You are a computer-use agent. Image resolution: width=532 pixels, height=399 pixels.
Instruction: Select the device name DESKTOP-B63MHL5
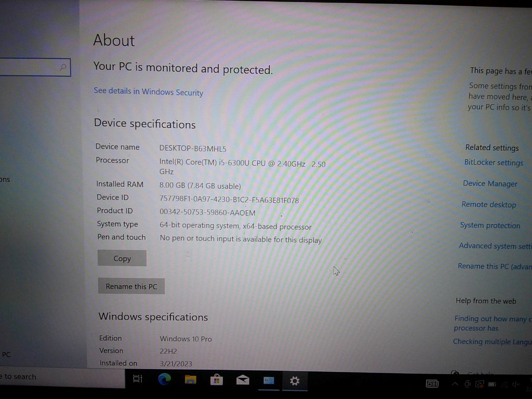(x=193, y=148)
